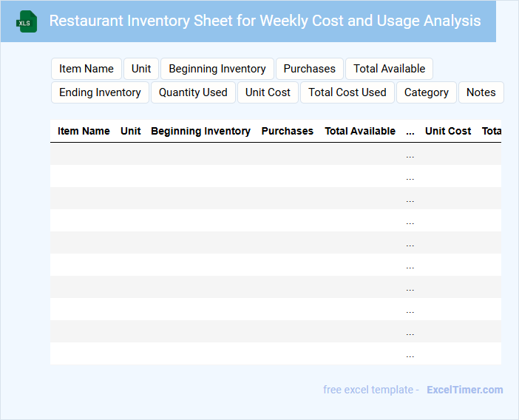The width and height of the screenshot is (519, 420).
Task: Click the Beginning Inventory tag
Action: click(x=217, y=69)
